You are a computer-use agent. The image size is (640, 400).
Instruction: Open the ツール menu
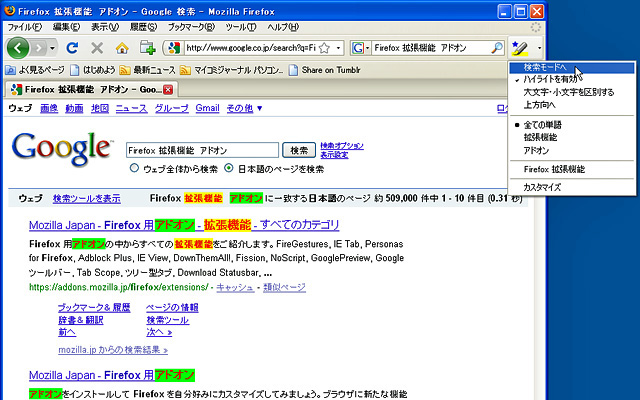pos(241,27)
